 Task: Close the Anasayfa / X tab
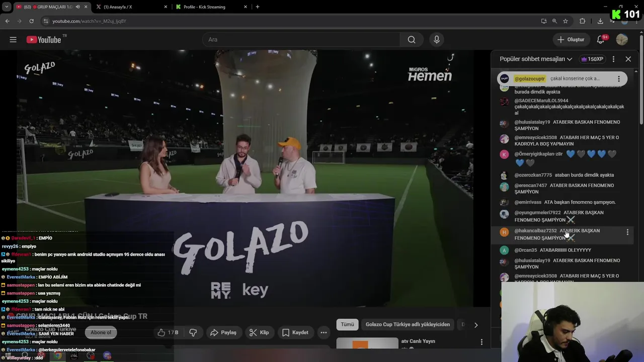(x=166, y=7)
